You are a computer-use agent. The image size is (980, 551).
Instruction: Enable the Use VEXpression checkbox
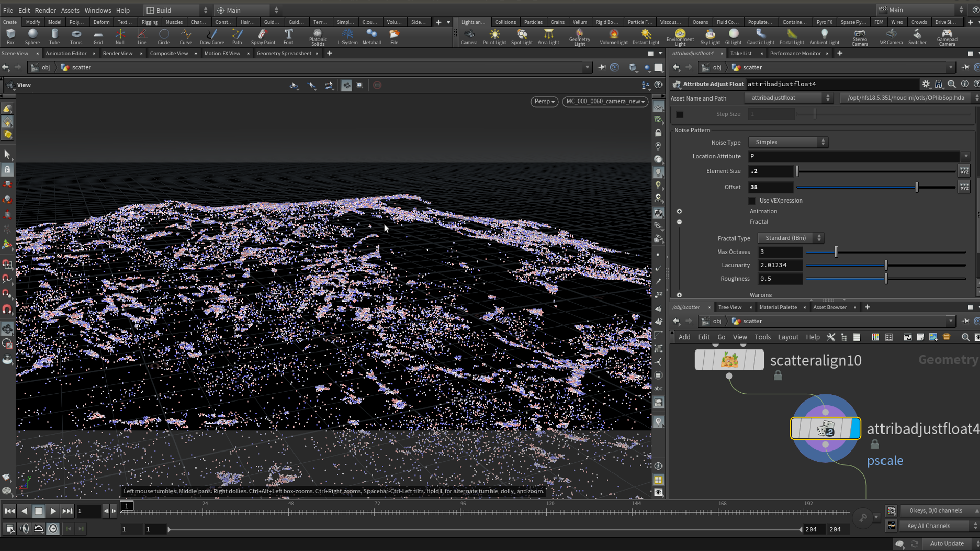tap(752, 201)
